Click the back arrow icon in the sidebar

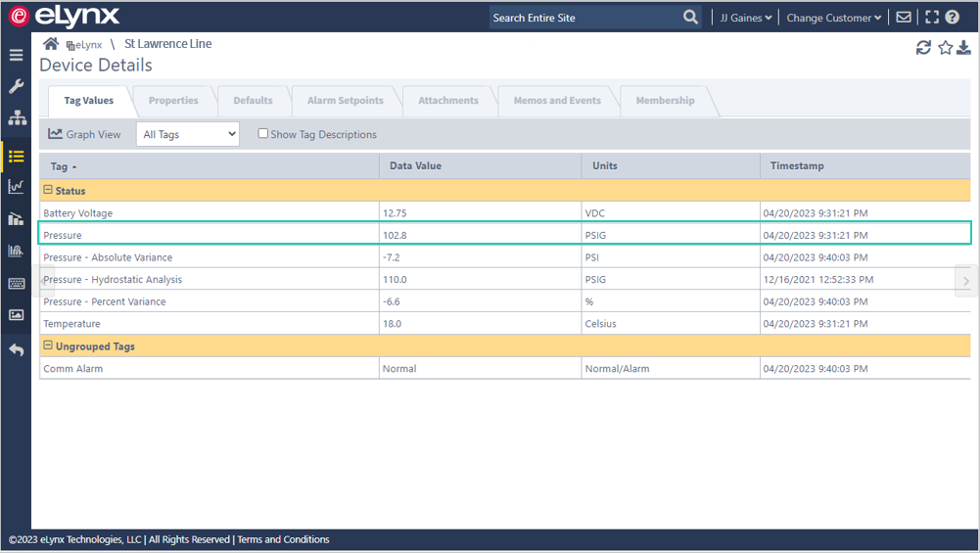17,350
